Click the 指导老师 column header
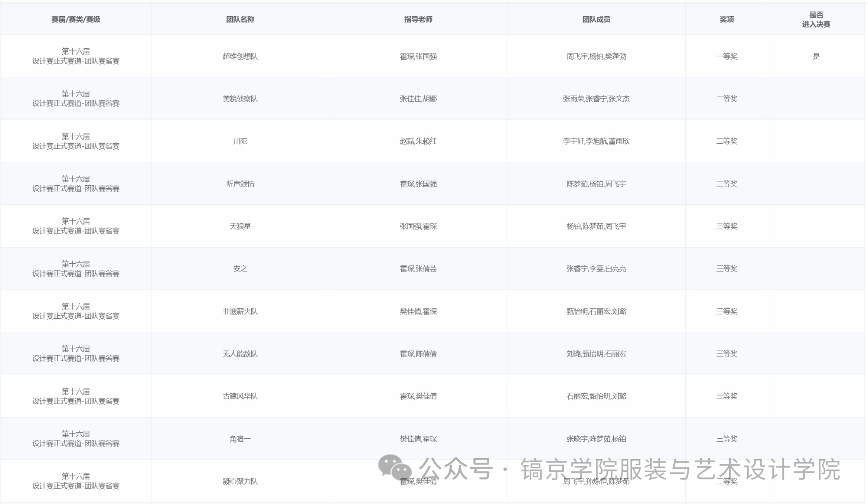868x504 pixels. click(418, 19)
